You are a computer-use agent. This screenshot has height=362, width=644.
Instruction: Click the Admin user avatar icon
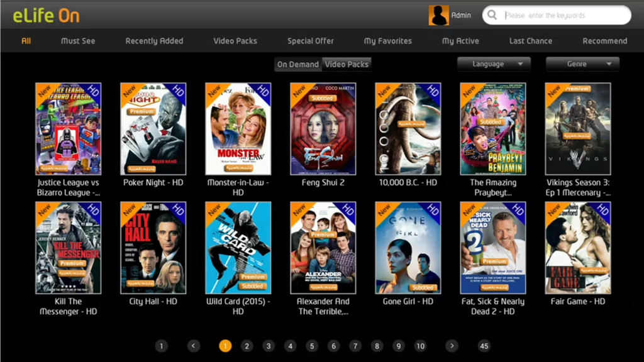438,15
